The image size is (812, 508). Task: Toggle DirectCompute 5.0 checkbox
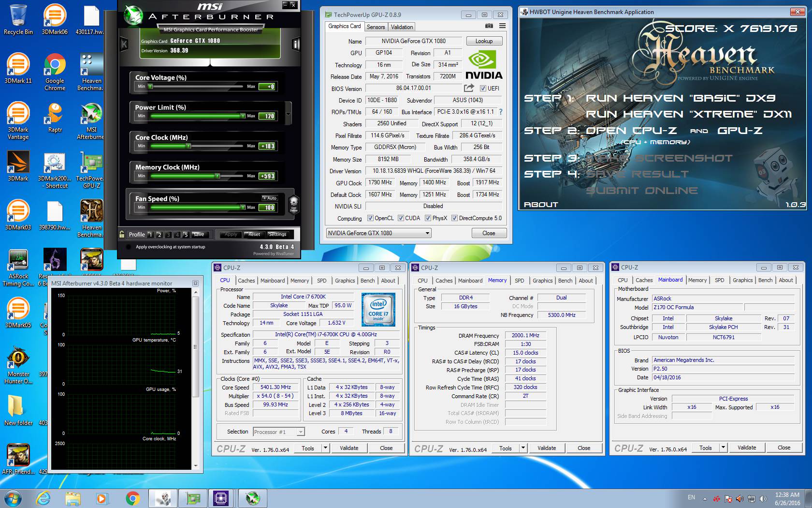click(454, 218)
